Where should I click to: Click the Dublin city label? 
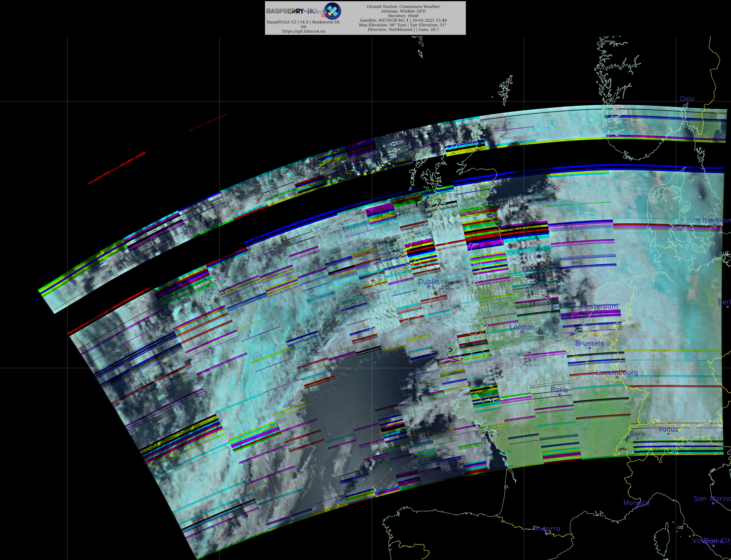pos(428,282)
